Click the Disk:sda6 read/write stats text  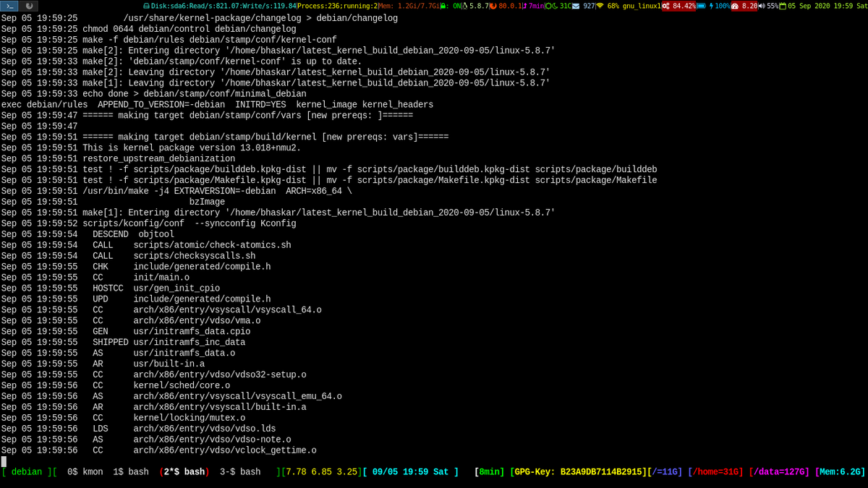point(224,6)
